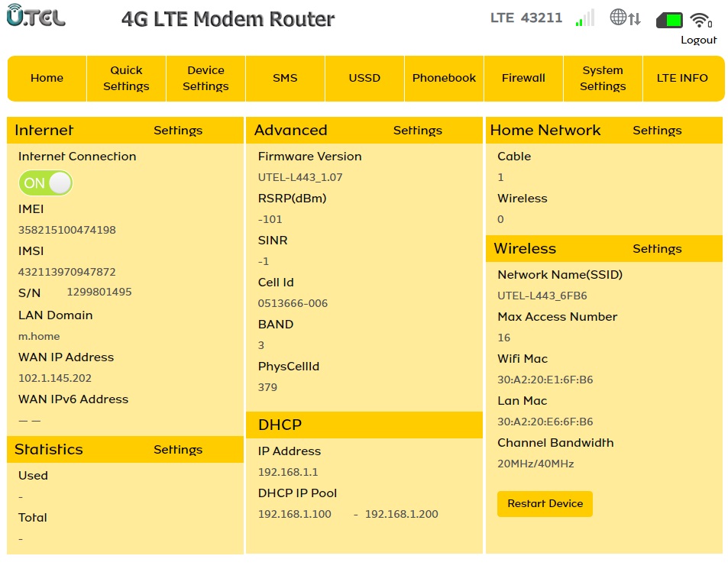Select WAN IP address 102.1.145.202
The height and width of the screenshot is (572, 728).
(x=55, y=378)
